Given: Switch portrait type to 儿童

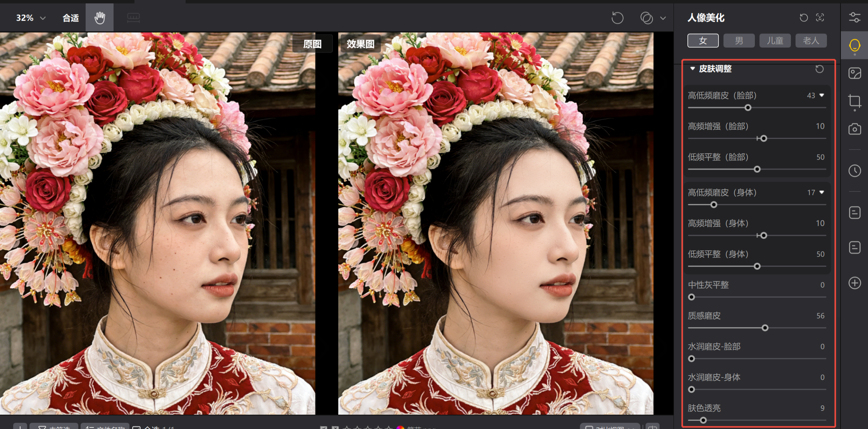Looking at the screenshot, I should 775,41.
